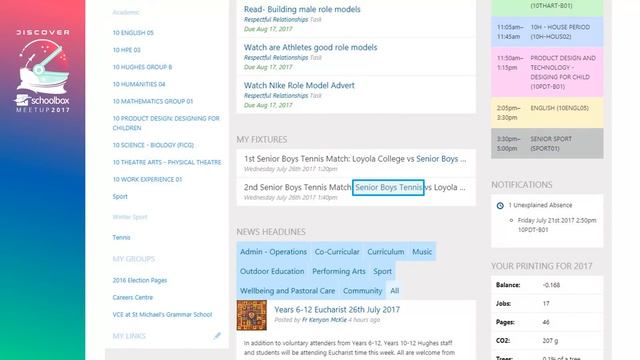Open the Watch Nike Role Model Advert task

pos(299,85)
